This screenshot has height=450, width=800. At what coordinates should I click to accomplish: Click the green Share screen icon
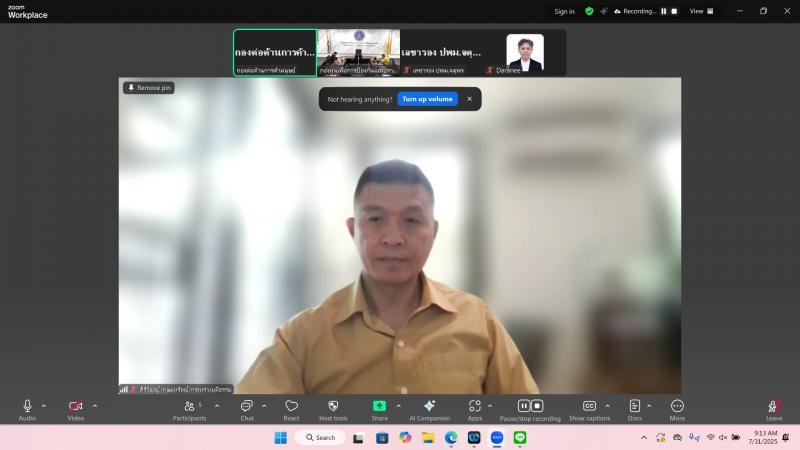pyautogui.click(x=379, y=406)
